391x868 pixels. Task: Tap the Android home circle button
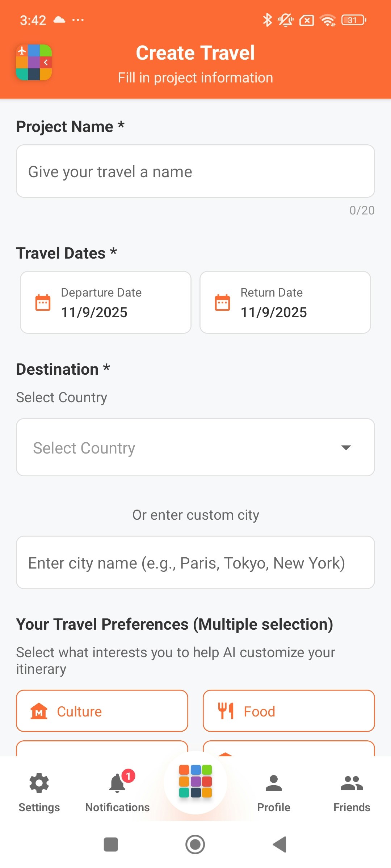tap(195, 844)
